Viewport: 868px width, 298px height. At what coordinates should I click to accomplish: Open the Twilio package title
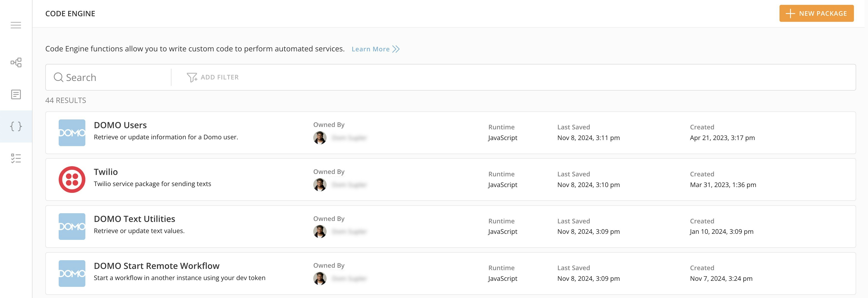click(x=106, y=172)
